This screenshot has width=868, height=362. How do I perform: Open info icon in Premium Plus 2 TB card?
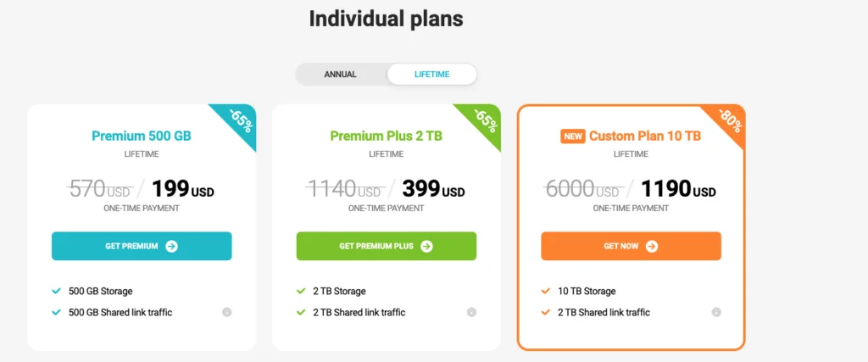click(x=471, y=312)
